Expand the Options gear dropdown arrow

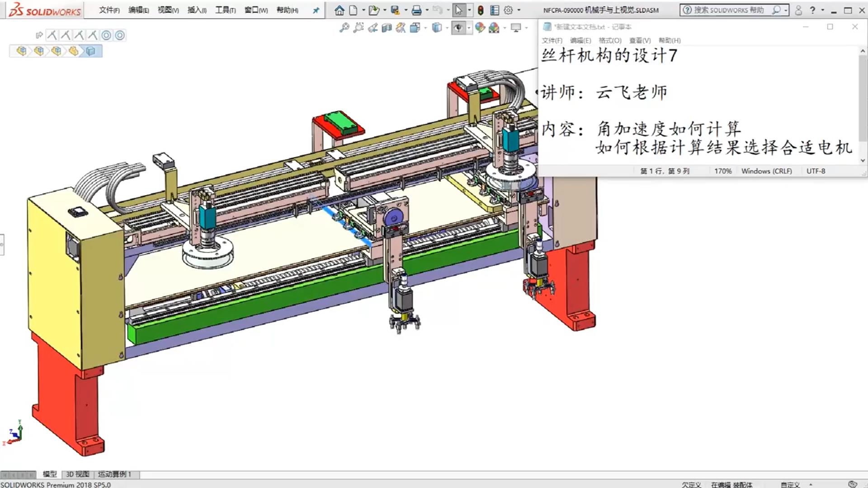[519, 10]
